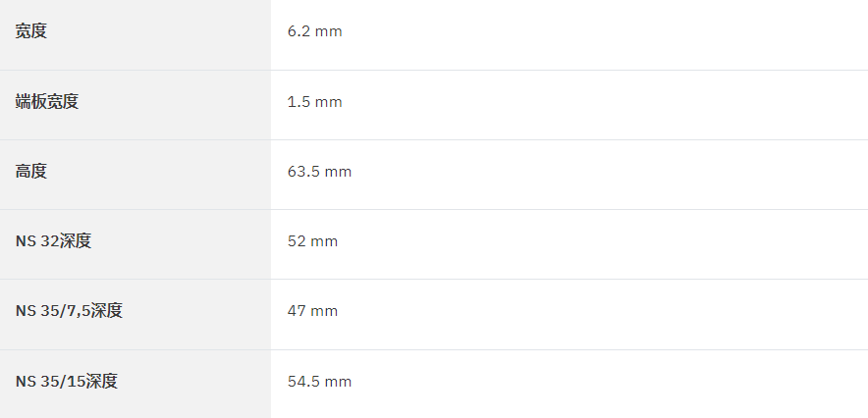Click blank space in NS 35/7,5深度 row
The width and height of the screenshot is (868, 418).
point(604,315)
